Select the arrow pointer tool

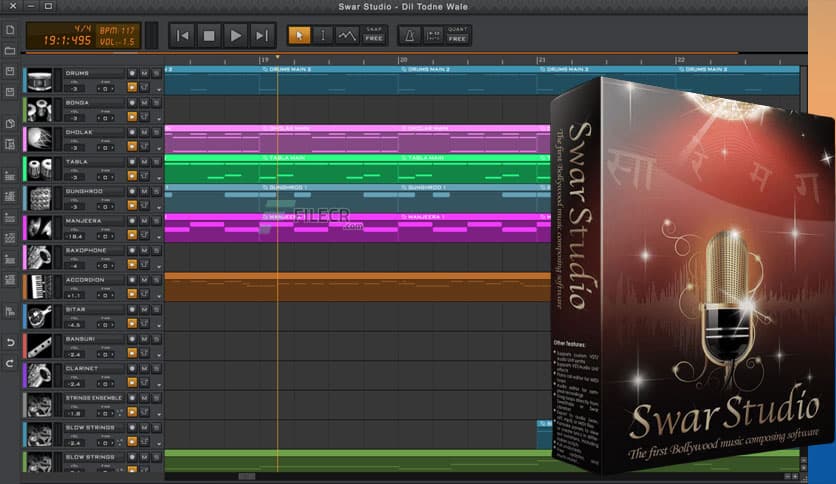[299, 35]
